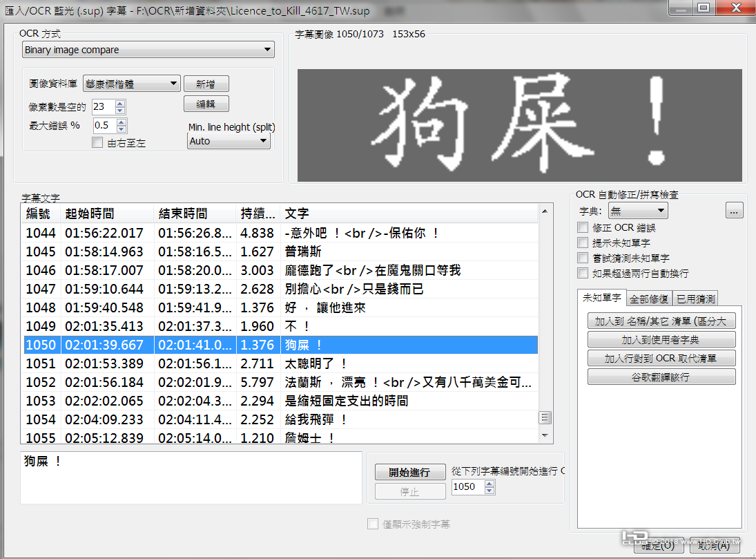Click 谷歌翻譯該行 button

[661, 377]
